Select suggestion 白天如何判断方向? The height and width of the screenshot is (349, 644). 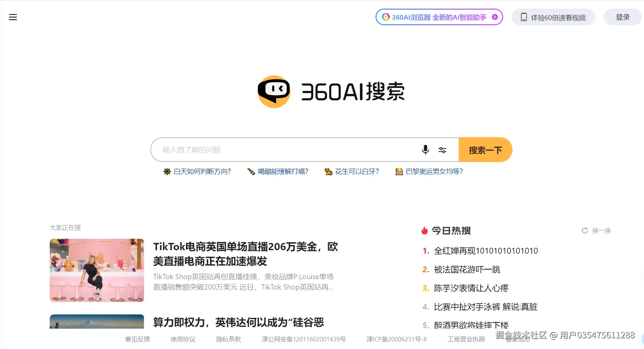[202, 171]
